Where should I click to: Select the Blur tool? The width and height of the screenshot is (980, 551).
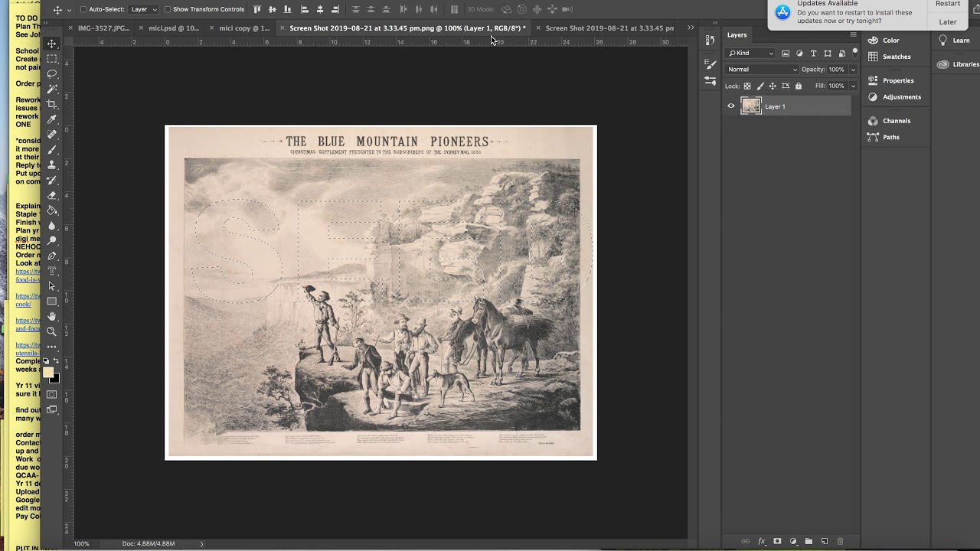[x=52, y=226]
